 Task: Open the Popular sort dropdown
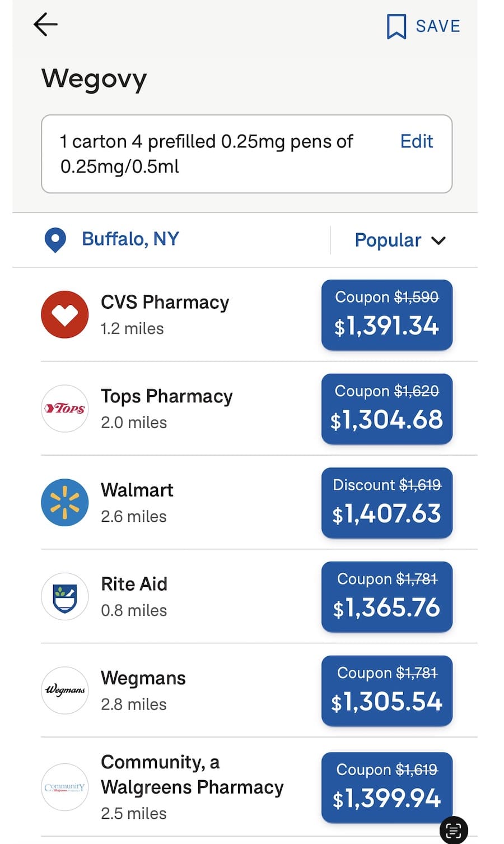[388, 240]
